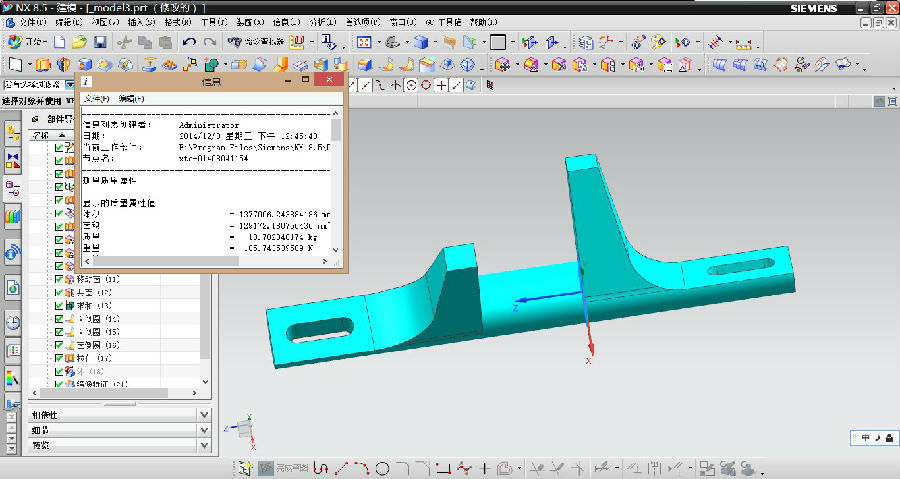Open the History clock sidebar tab

tap(13, 322)
